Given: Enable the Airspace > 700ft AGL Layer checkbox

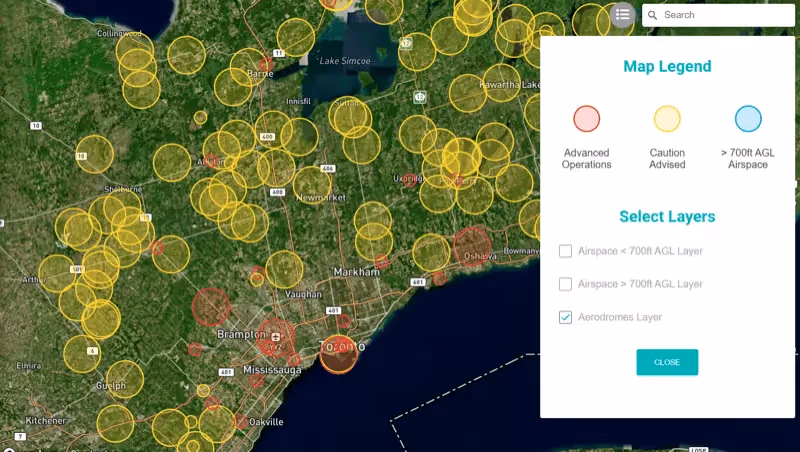Looking at the screenshot, I should pyautogui.click(x=566, y=284).
